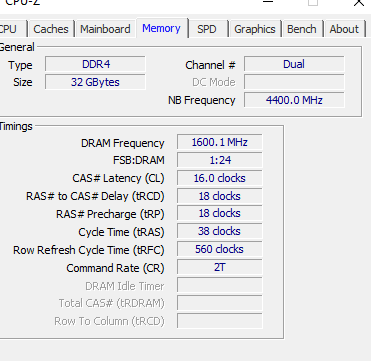Click the Row Refresh Cycle Time label

(x=89, y=250)
